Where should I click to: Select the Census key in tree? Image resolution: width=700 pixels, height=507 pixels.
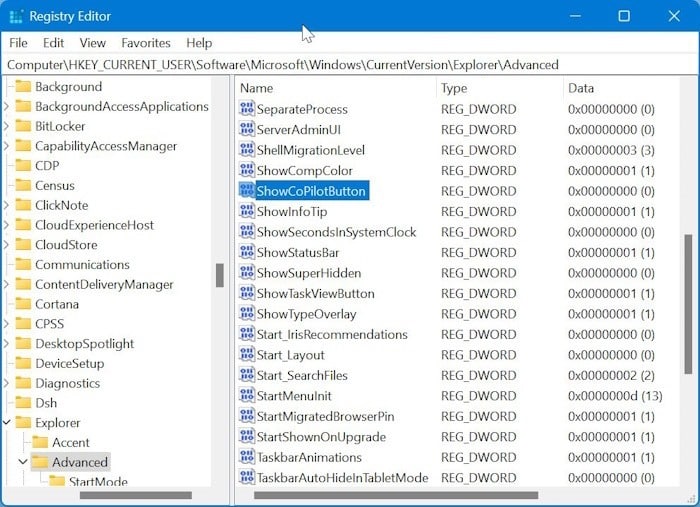[55, 186]
